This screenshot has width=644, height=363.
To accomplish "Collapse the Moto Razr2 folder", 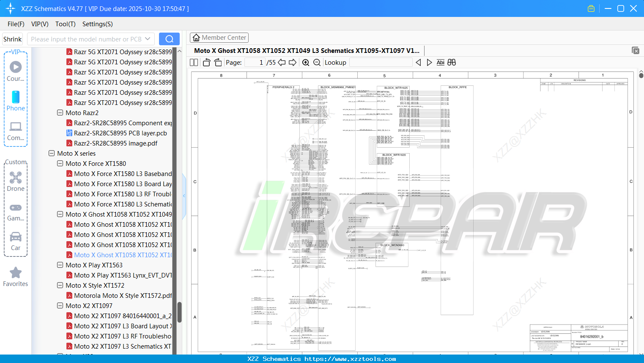I will [60, 113].
